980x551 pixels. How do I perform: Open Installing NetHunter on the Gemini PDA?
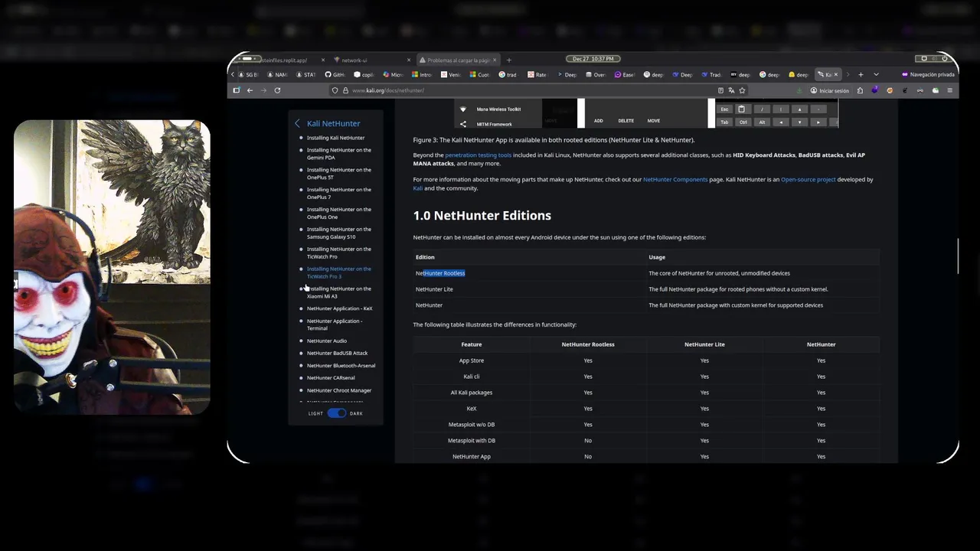(x=338, y=153)
